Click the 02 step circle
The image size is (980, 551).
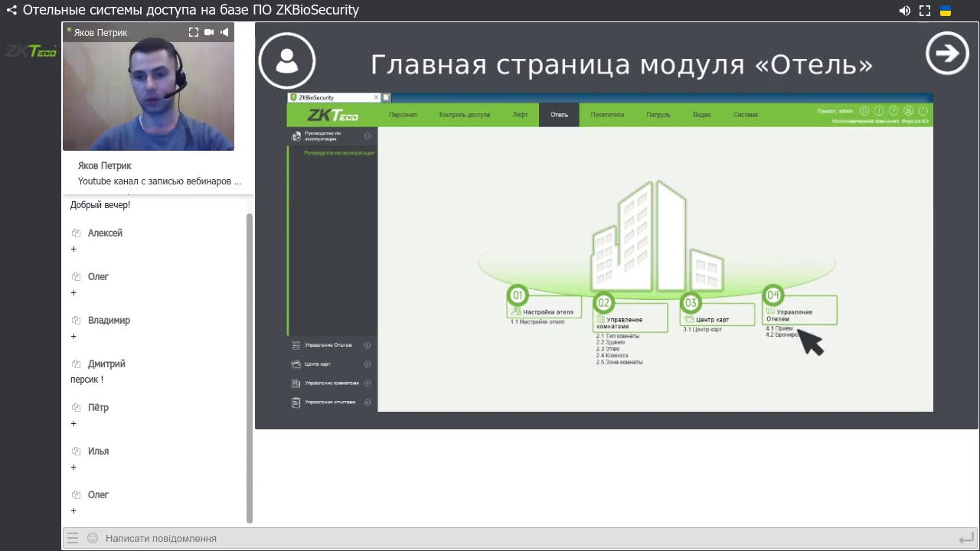click(603, 303)
